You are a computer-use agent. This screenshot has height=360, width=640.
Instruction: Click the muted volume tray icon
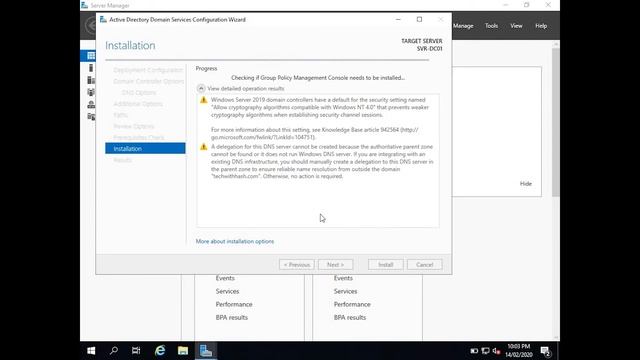point(496,351)
